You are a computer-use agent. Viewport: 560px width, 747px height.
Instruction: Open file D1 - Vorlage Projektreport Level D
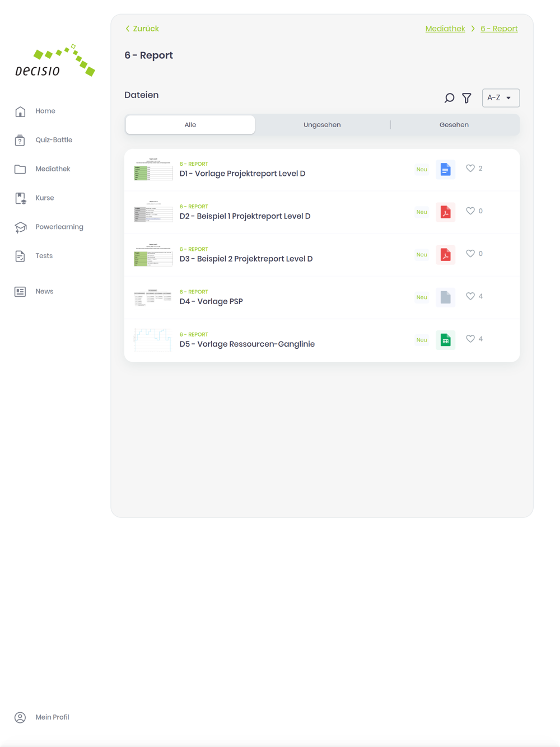pyautogui.click(x=242, y=174)
